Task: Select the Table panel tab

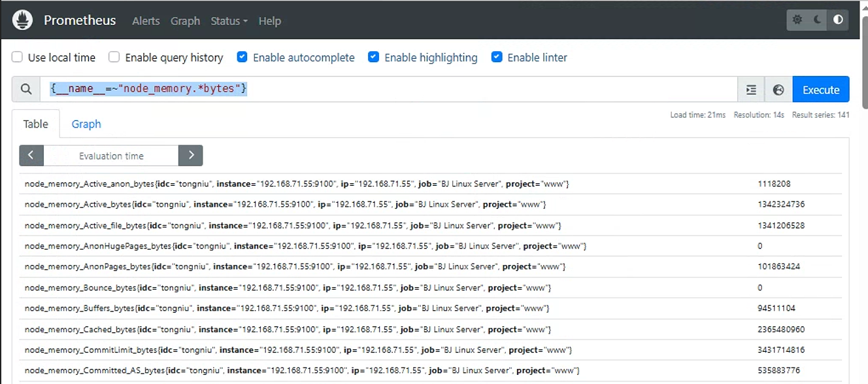Action: point(36,124)
